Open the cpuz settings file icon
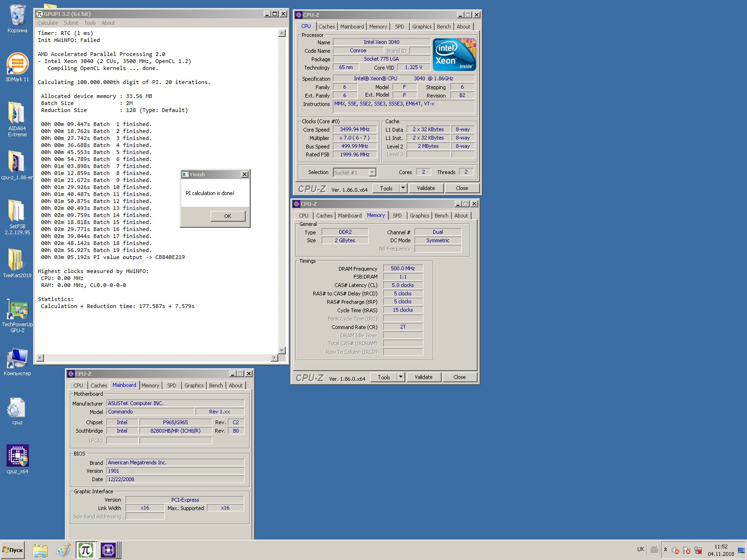747x560 pixels. tap(17, 411)
